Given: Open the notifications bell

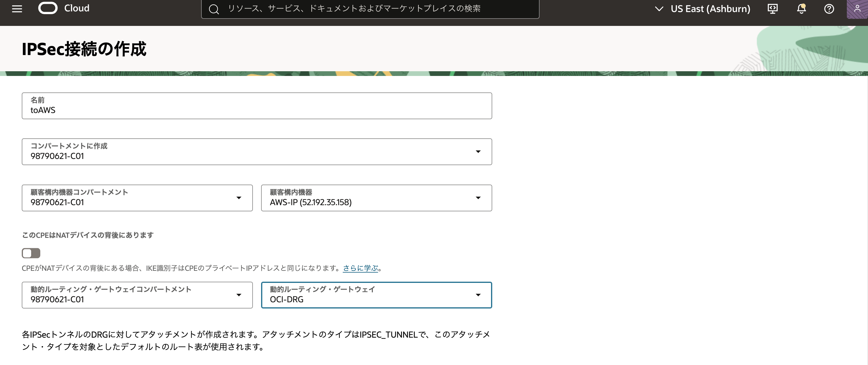Looking at the screenshot, I should [801, 9].
